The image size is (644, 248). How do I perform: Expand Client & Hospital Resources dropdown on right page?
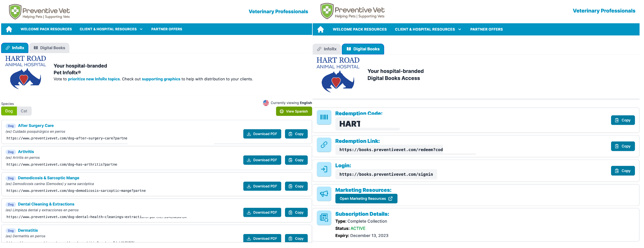pyautogui.click(x=428, y=29)
